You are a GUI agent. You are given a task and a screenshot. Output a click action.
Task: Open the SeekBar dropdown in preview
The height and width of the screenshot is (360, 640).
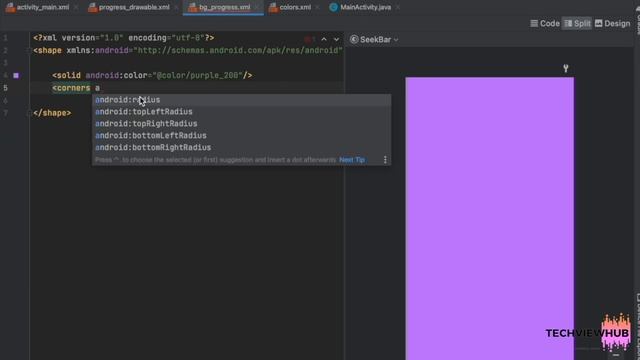374,40
